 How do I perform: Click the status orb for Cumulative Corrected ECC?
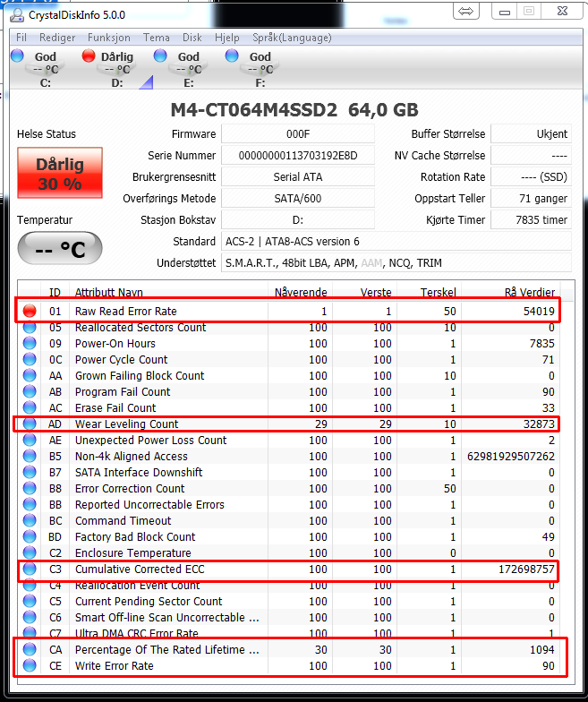coord(30,569)
